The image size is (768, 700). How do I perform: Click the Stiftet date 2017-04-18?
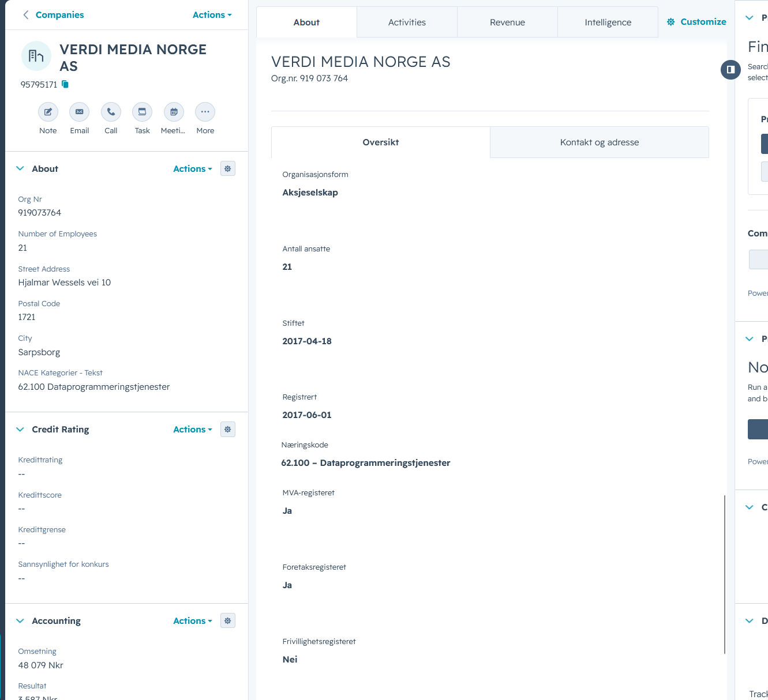pyautogui.click(x=307, y=341)
